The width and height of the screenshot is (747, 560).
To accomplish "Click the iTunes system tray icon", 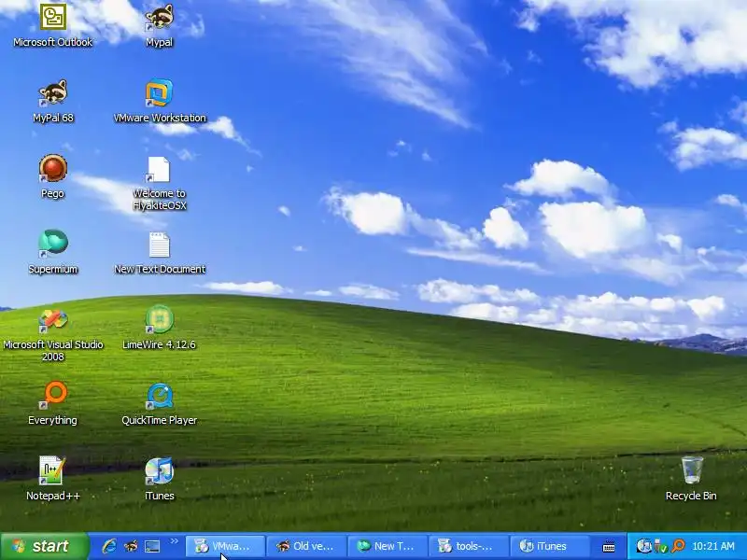I will pos(643,546).
